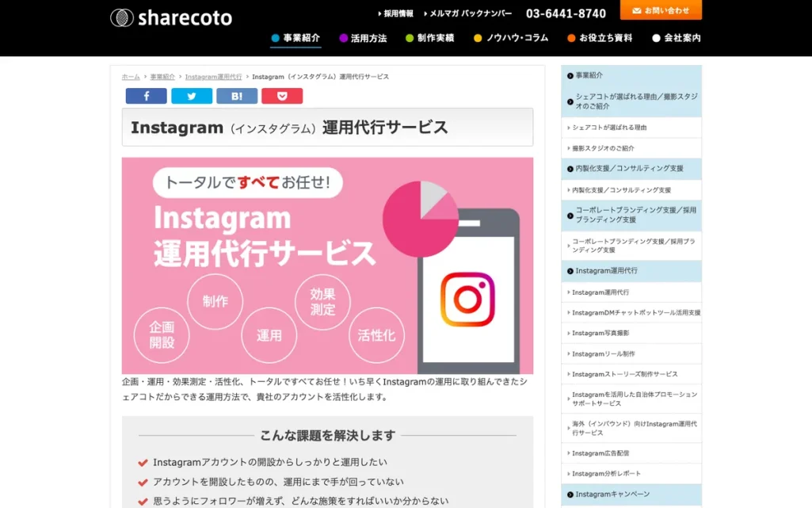The height and width of the screenshot is (508, 812).
Task: Go to Instagram運用代行 breadcrumb link
Action: [x=213, y=77]
